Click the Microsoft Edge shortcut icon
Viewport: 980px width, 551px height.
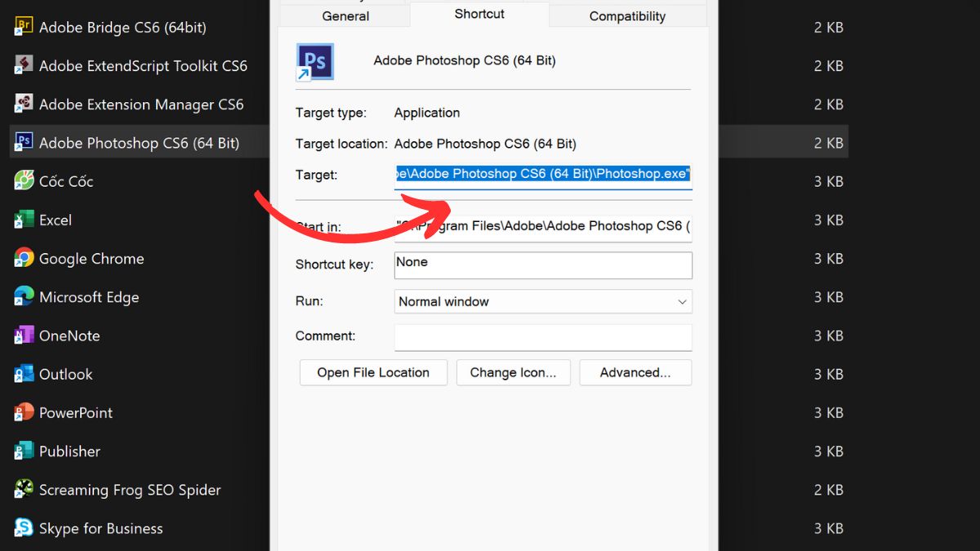(x=24, y=297)
